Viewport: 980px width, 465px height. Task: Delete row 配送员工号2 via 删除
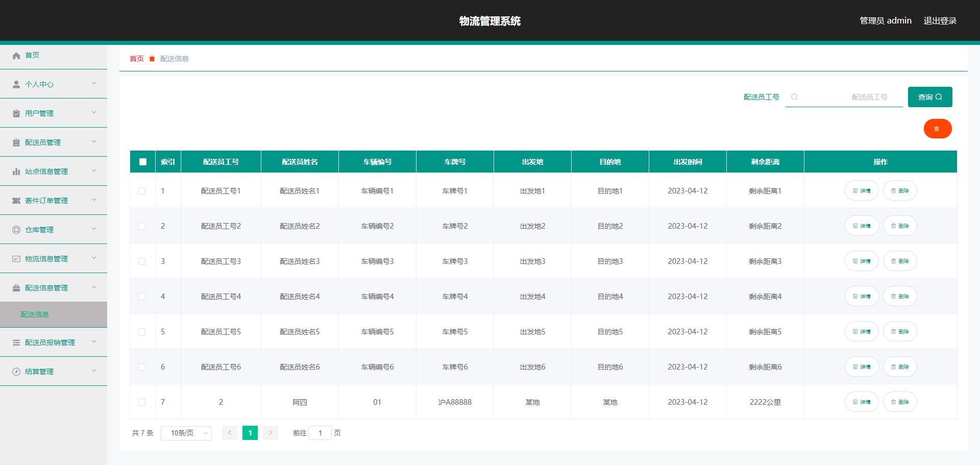[900, 226]
